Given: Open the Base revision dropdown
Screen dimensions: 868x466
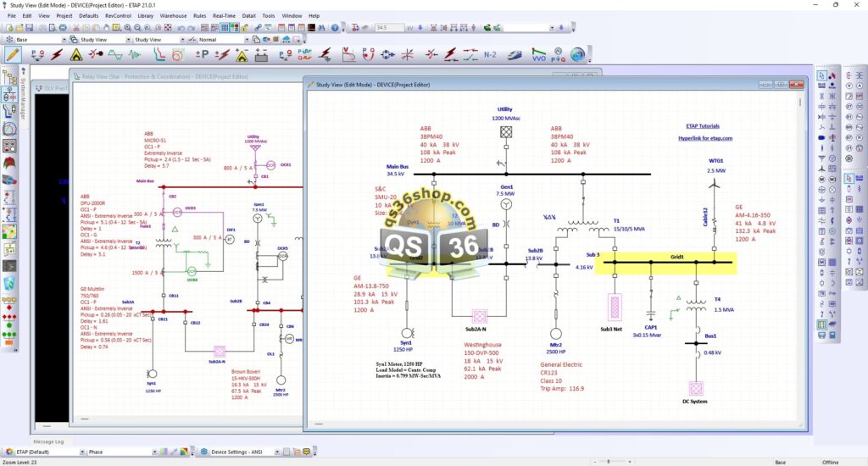Looking at the screenshot, I should point(65,40).
